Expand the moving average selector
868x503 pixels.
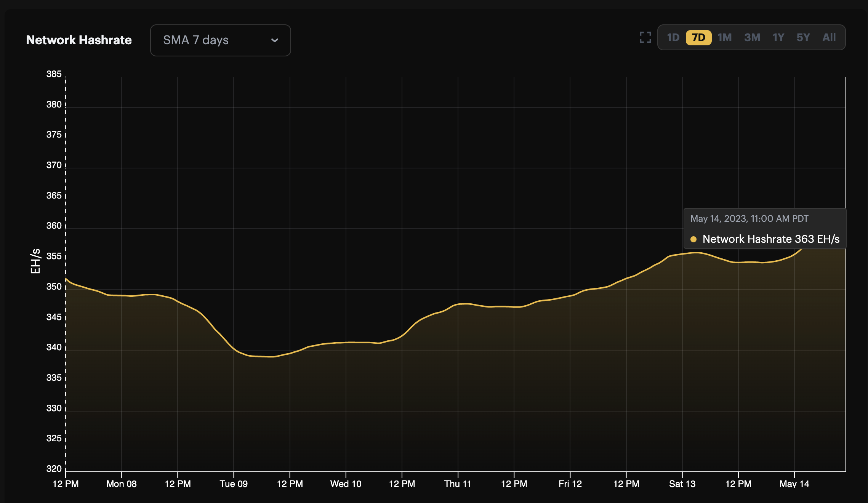click(x=220, y=40)
